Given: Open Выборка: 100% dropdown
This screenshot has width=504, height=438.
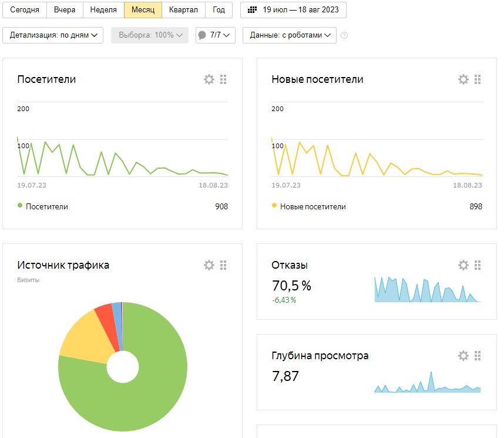Looking at the screenshot, I should click(x=150, y=35).
